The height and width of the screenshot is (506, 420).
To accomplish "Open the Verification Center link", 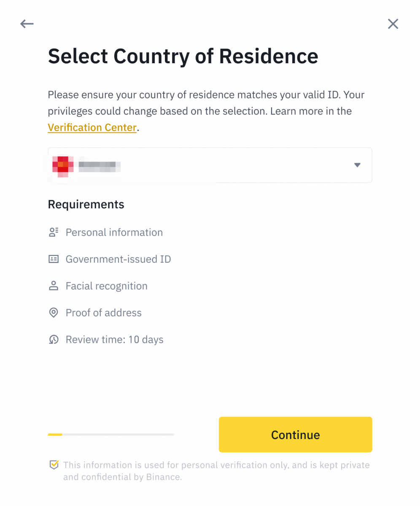I will point(92,127).
